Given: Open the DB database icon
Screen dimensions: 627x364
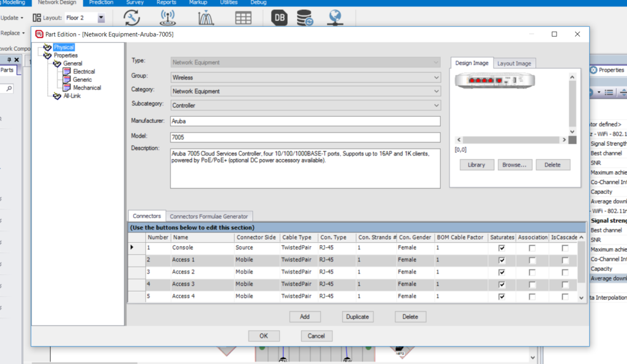Looking at the screenshot, I should [x=279, y=18].
